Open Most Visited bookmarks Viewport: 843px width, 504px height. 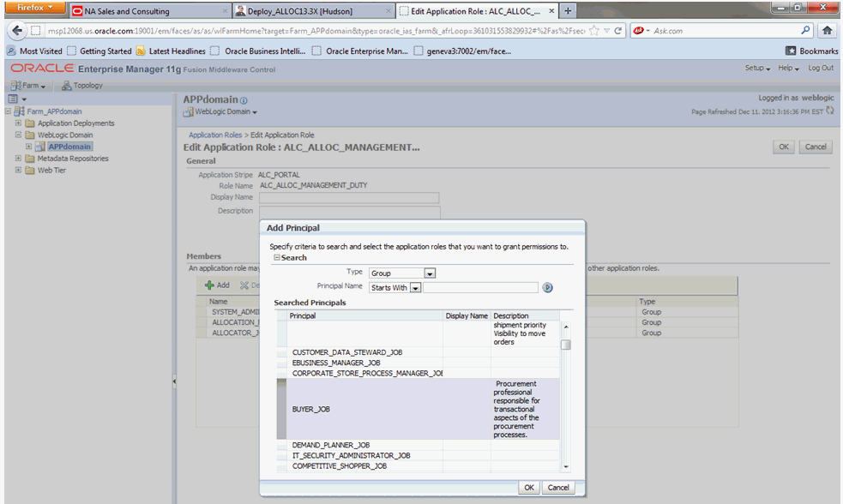tap(34, 51)
